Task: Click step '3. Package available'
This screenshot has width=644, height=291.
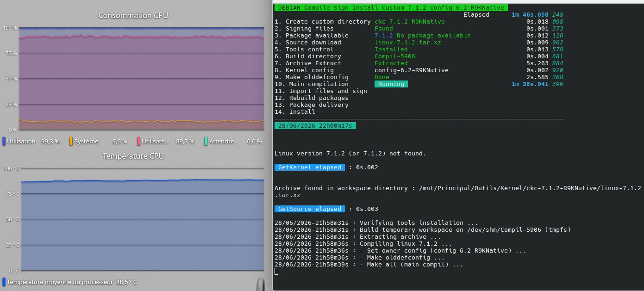Action: tap(312, 36)
